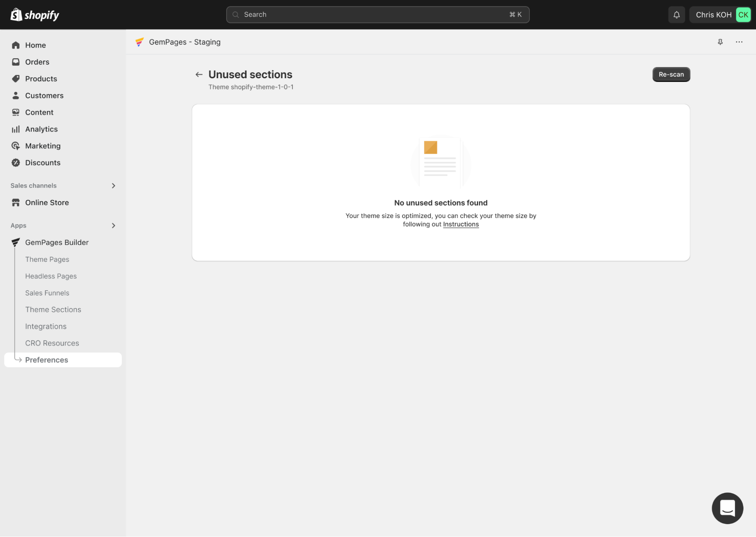Go back with the left arrow
The width and height of the screenshot is (756, 537).
pos(199,74)
